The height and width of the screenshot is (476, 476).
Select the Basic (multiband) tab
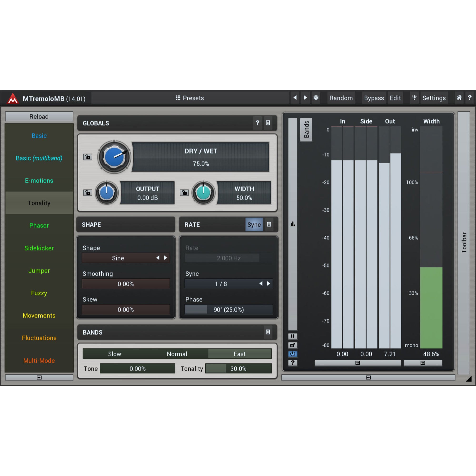click(x=39, y=158)
